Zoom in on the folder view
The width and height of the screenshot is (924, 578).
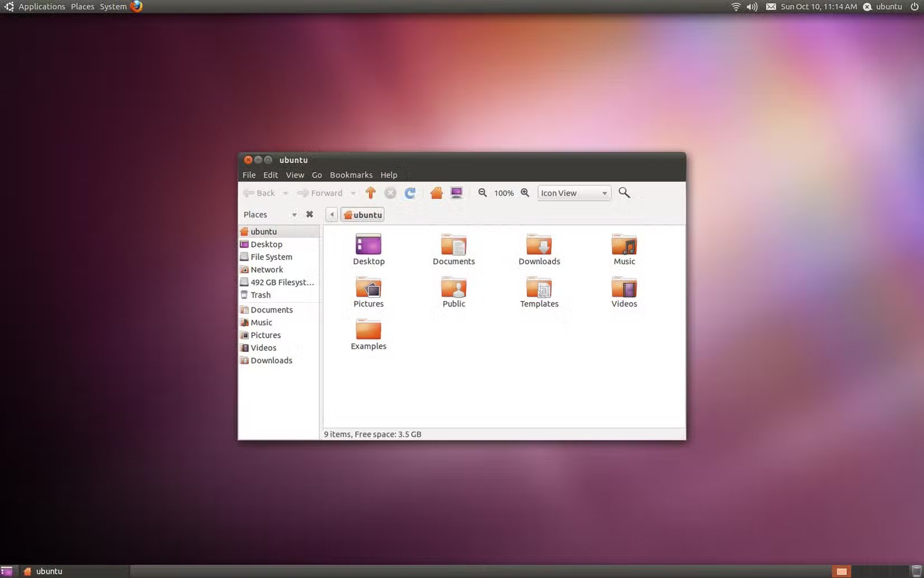point(524,193)
